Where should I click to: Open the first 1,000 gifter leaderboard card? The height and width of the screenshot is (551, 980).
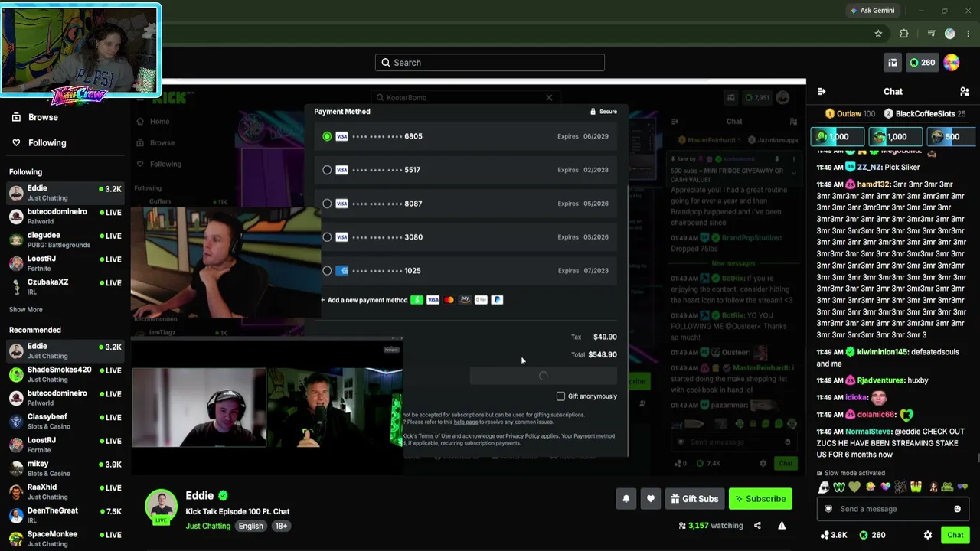tap(838, 137)
